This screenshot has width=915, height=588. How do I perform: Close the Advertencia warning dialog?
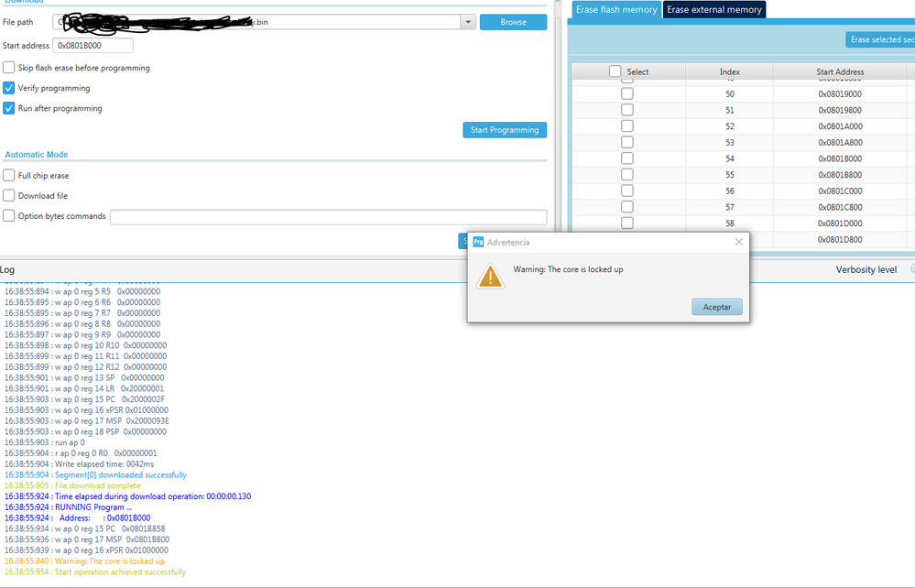(739, 242)
